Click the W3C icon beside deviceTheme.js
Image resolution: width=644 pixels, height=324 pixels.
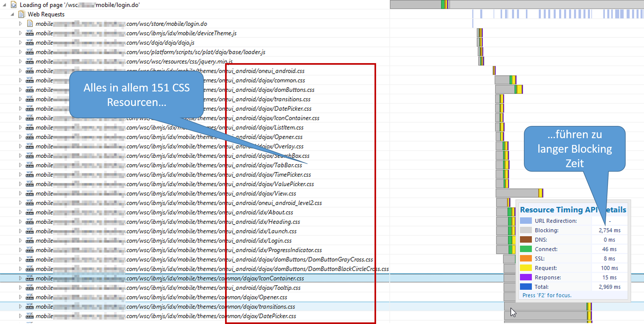pos(30,33)
